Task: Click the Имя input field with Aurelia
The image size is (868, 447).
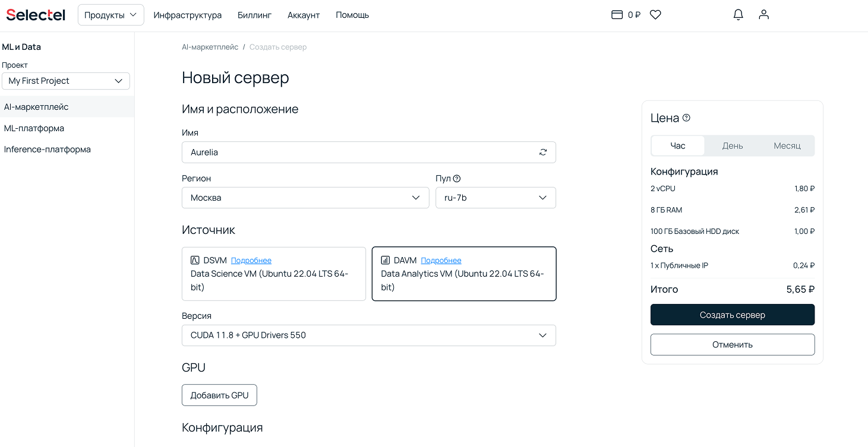Action: pyautogui.click(x=356, y=153)
